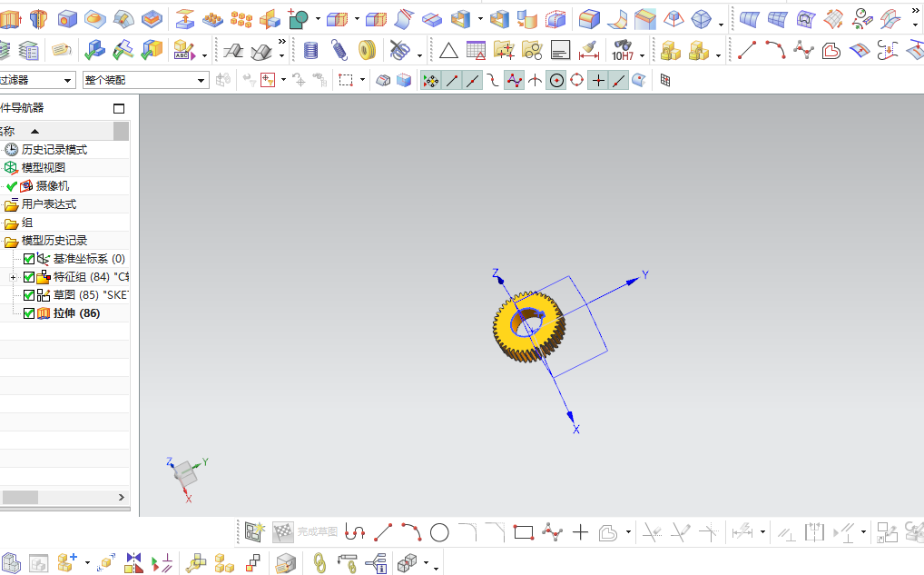The width and height of the screenshot is (924, 575).
Task: Toggle the Control Point snap option
Action: tap(493, 80)
